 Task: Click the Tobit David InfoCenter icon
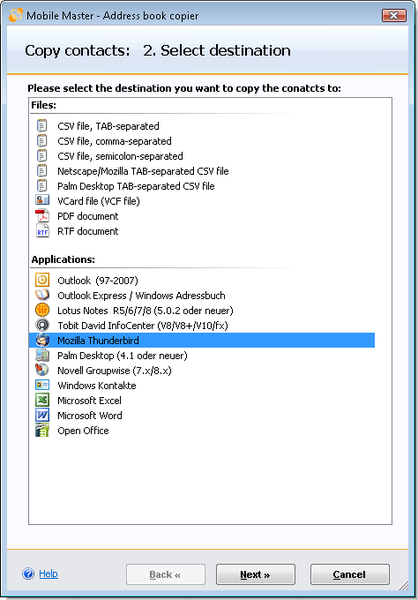(42, 325)
